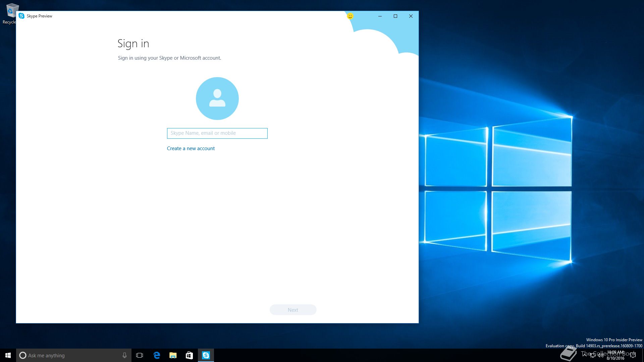The height and width of the screenshot is (362, 644).
Task: Show hidden system tray icons
Action: click(x=585, y=355)
